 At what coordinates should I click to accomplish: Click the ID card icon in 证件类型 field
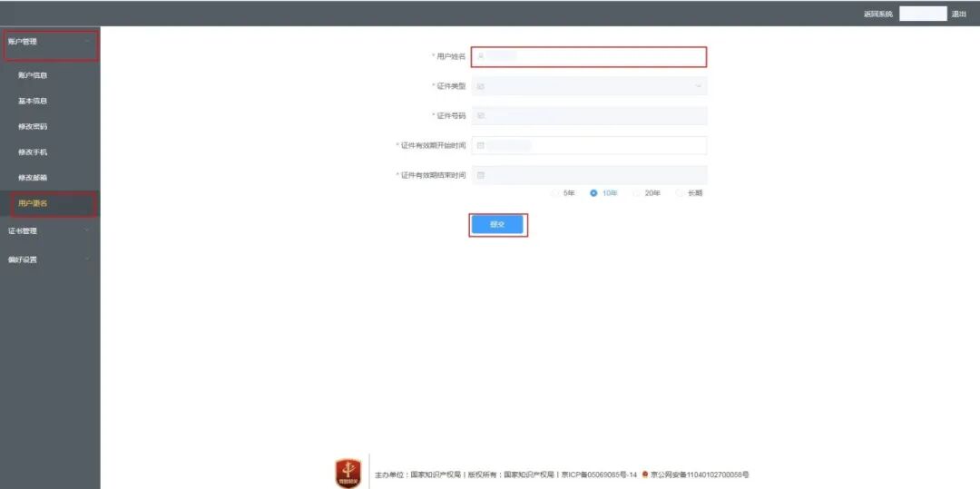(x=481, y=86)
